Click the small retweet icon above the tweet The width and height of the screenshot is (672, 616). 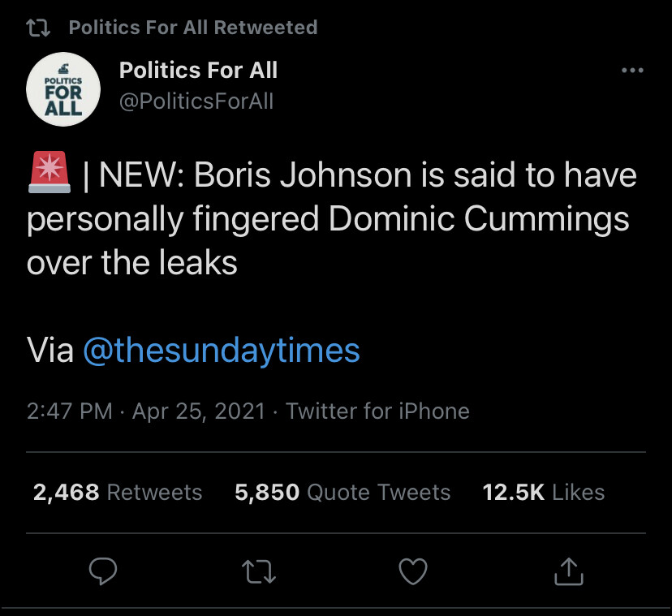(38, 28)
